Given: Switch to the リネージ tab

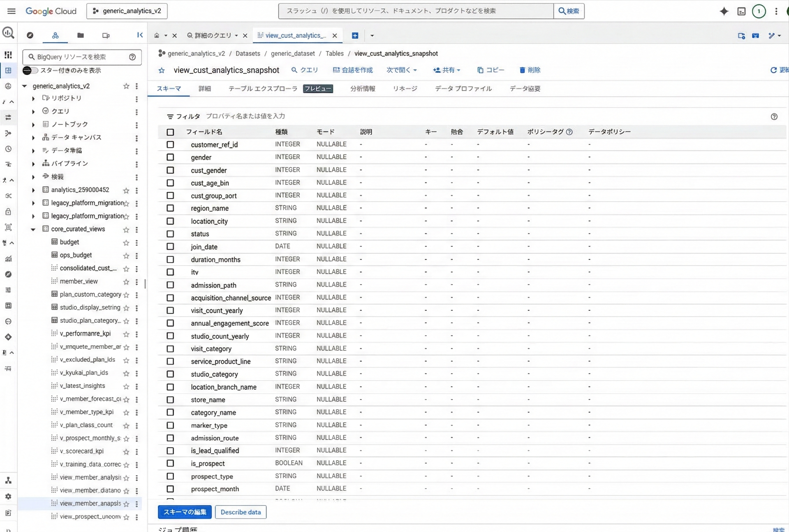Looking at the screenshot, I should pyautogui.click(x=405, y=88).
